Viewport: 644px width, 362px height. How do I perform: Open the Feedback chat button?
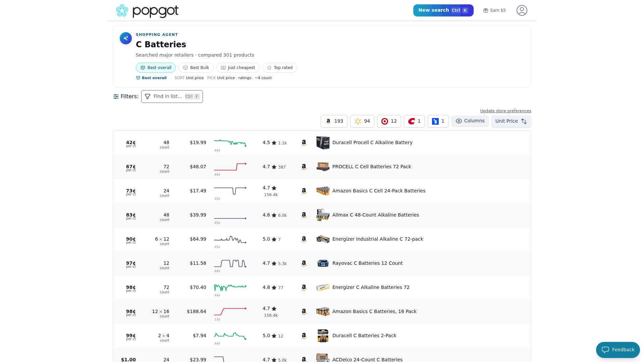coord(618,350)
